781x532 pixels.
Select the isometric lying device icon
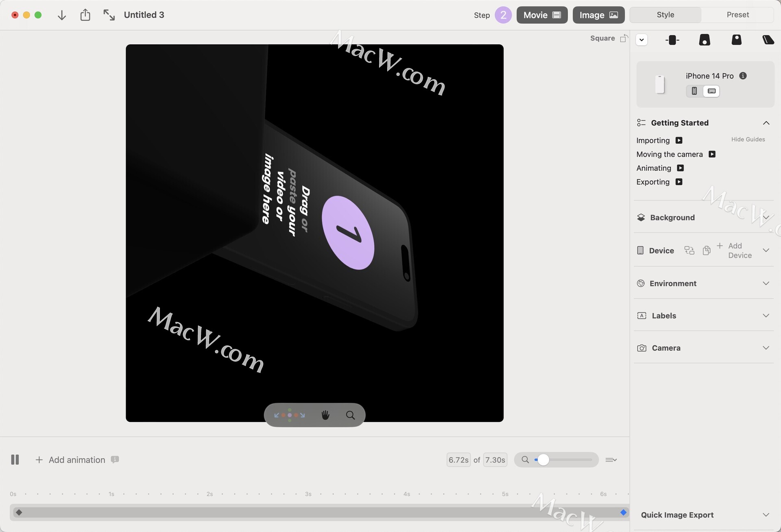tap(768, 40)
